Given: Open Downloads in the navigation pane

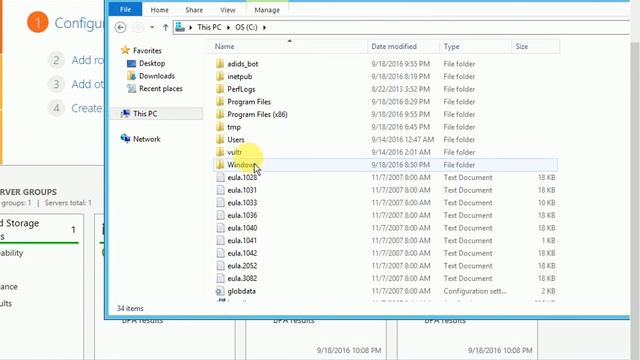Looking at the screenshot, I should 157,76.
